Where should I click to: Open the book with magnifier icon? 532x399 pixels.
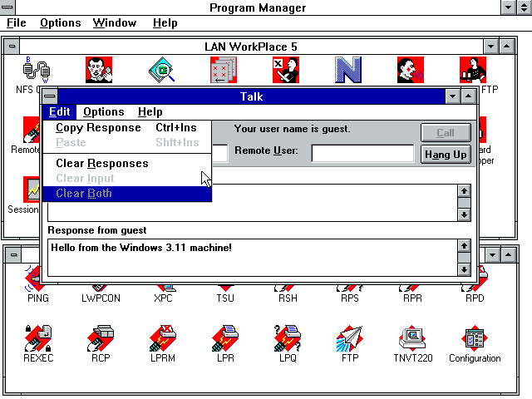click(x=161, y=70)
